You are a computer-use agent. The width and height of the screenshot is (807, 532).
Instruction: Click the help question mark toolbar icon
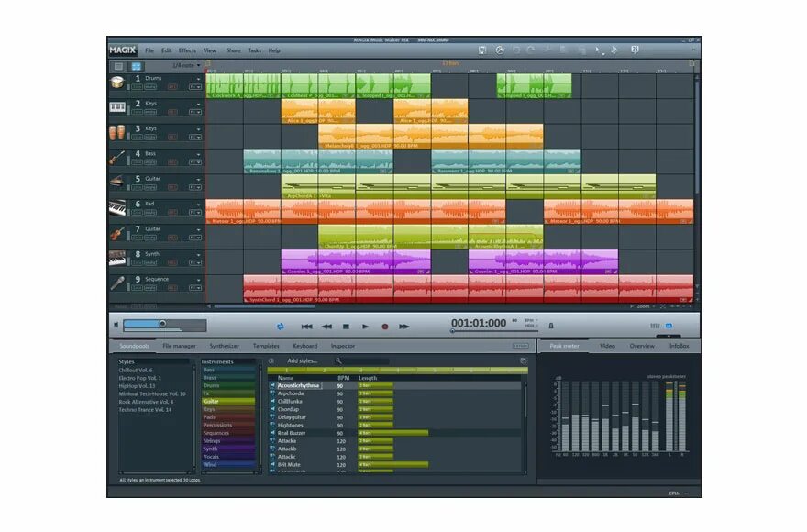click(x=635, y=50)
